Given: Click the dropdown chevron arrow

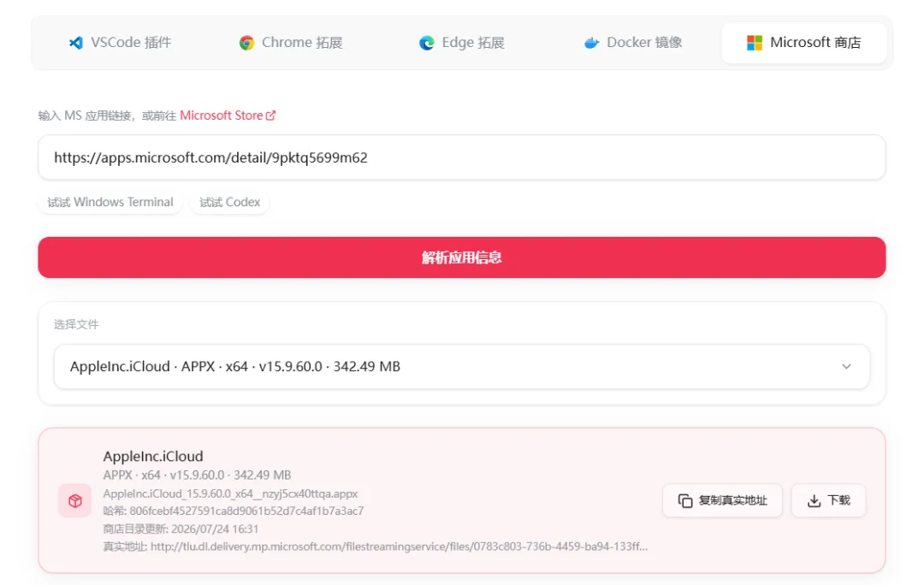Looking at the screenshot, I should tap(846, 366).
